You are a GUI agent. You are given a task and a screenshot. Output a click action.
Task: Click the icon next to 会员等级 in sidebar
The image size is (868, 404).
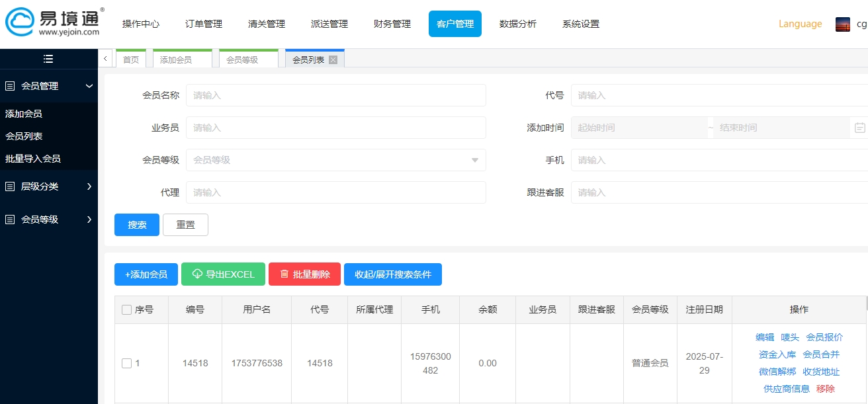coord(10,219)
